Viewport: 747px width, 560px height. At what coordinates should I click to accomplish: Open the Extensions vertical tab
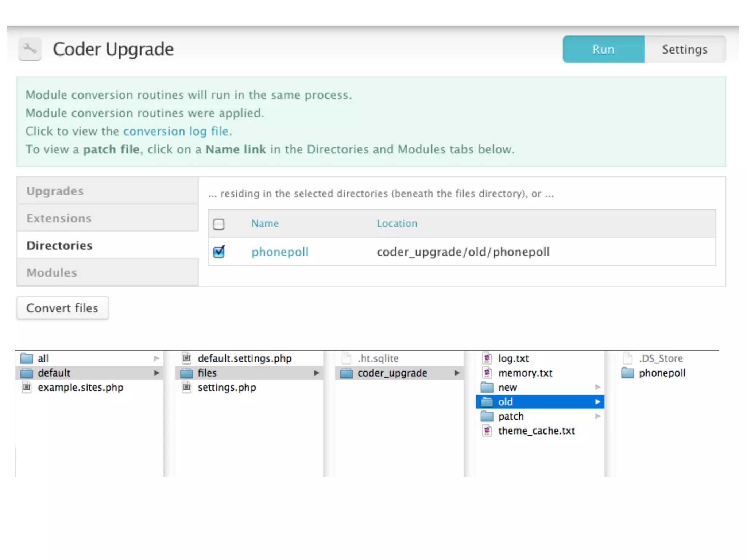pyautogui.click(x=59, y=218)
